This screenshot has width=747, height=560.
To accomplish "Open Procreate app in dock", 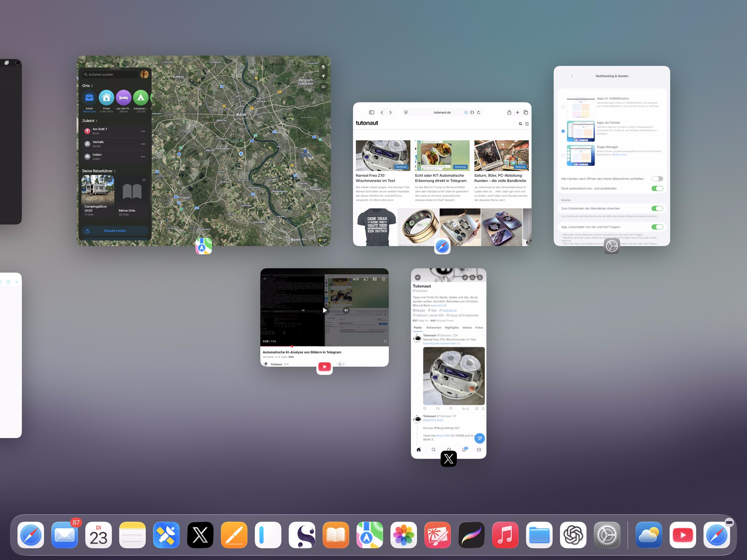I will click(x=471, y=535).
